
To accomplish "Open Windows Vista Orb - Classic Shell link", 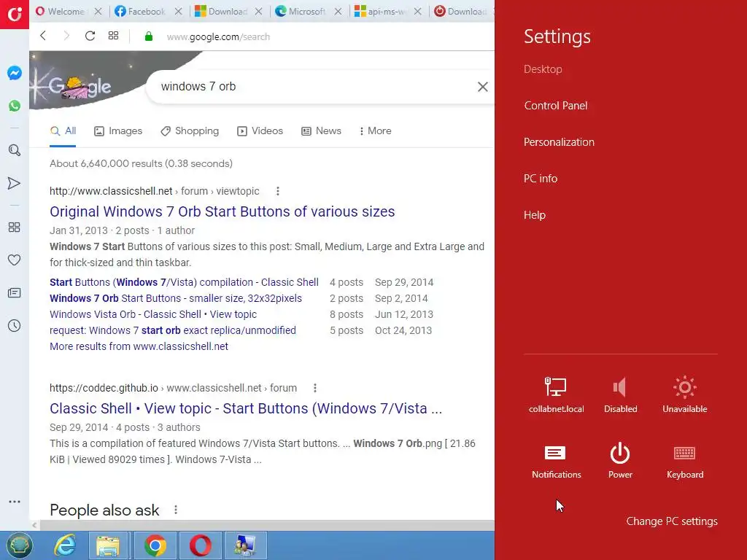I will 153,314.
